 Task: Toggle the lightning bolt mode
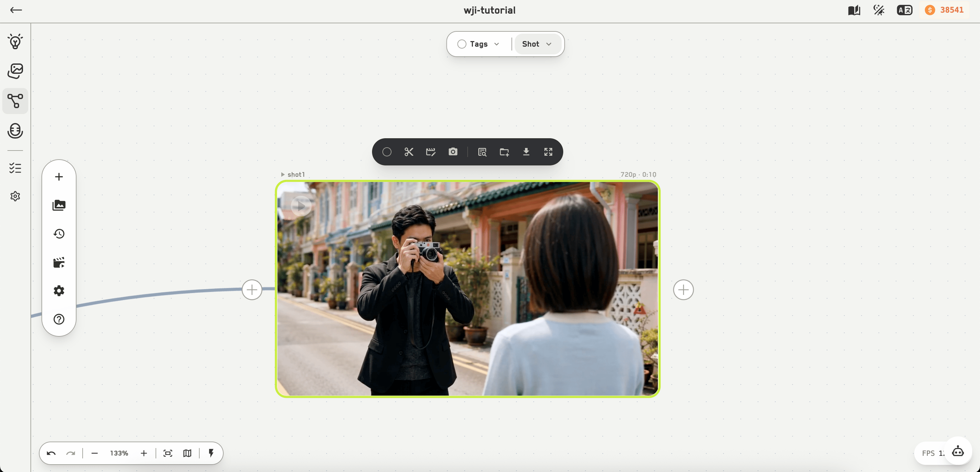coord(211,453)
